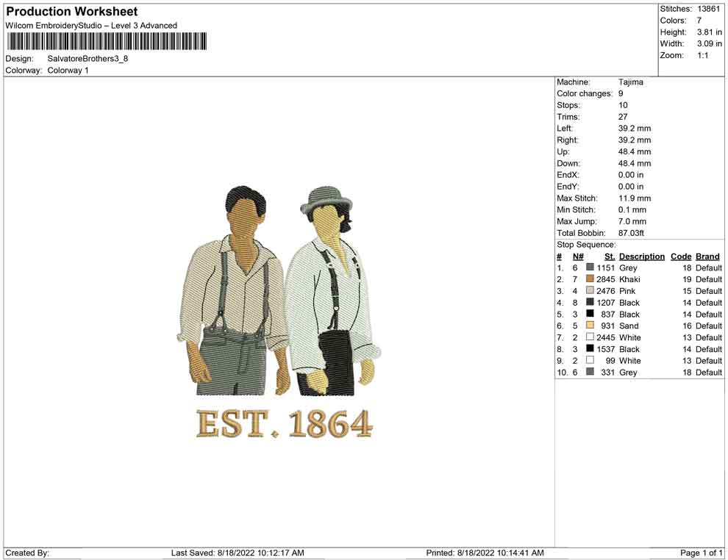
Task: Click stitch count '2476' in stop 3
Action: click(x=605, y=291)
